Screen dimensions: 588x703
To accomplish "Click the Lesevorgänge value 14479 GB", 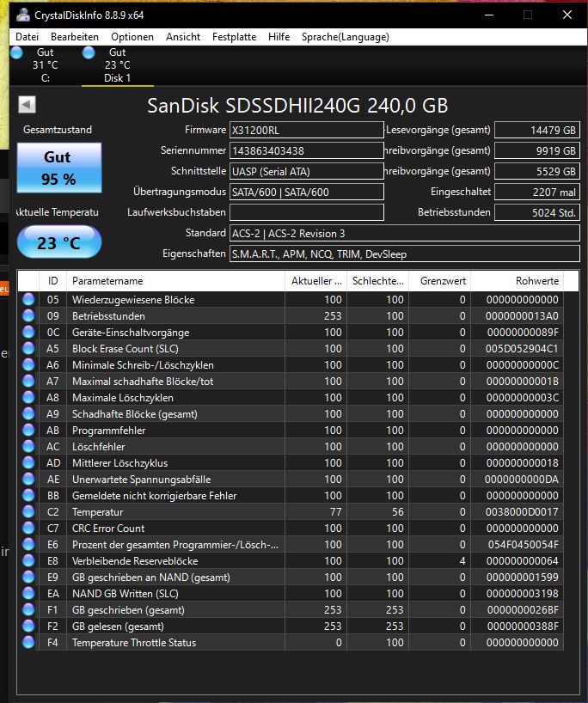I will tap(537, 130).
